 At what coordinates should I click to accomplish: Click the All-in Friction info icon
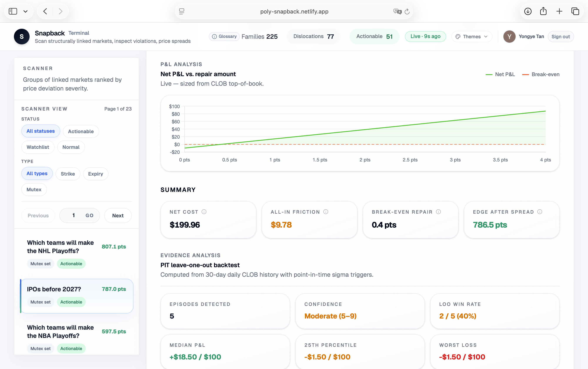(x=326, y=212)
